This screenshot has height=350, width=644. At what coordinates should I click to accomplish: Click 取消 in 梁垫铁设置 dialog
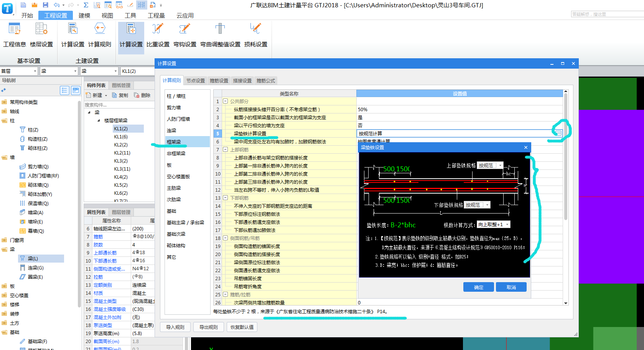(x=511, y=287)
